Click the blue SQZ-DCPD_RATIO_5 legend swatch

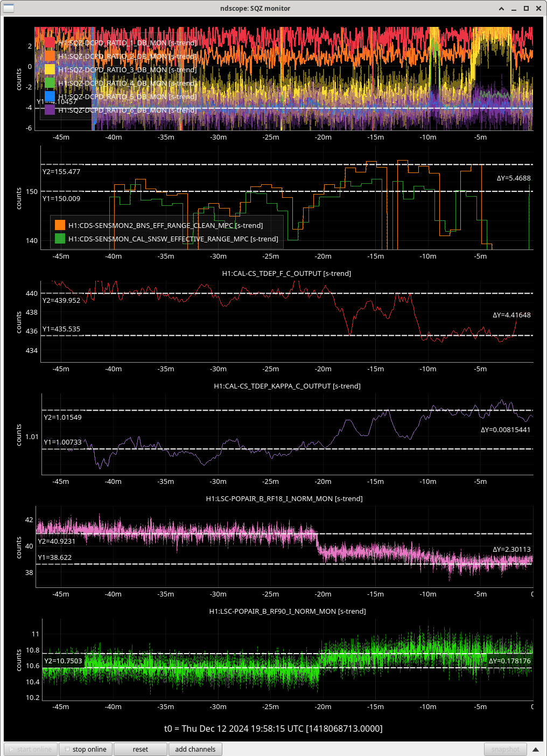point(50,96)
